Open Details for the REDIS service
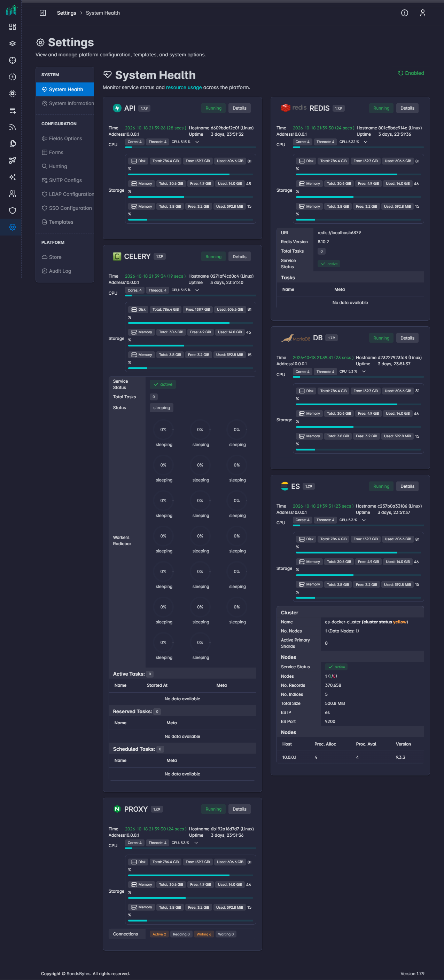Screen dimensions: 444x980 click(407, 108)
